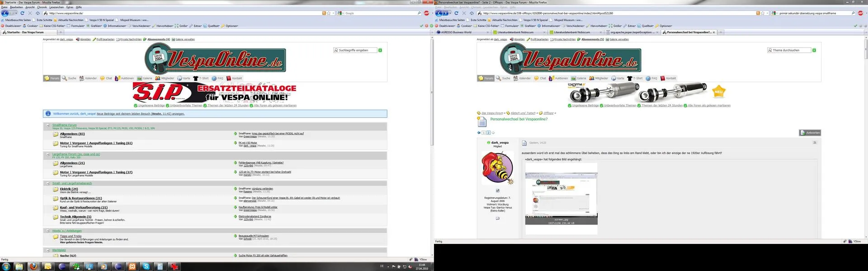
Task: Click the Adblock Plus icon in the left window
Action: pos(426,13)
